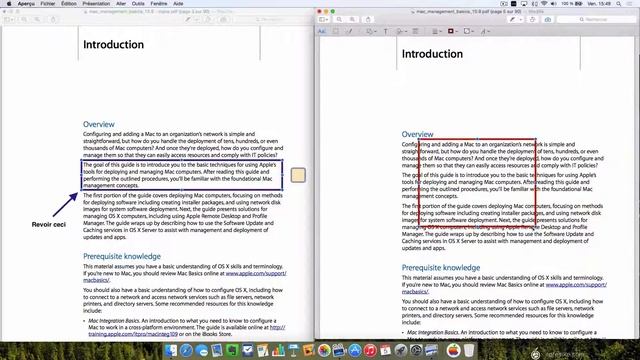This screenshot has width=640, height=360.
Task: Toggle the markup toolbox in left window
Action: [x=224, y=19]
